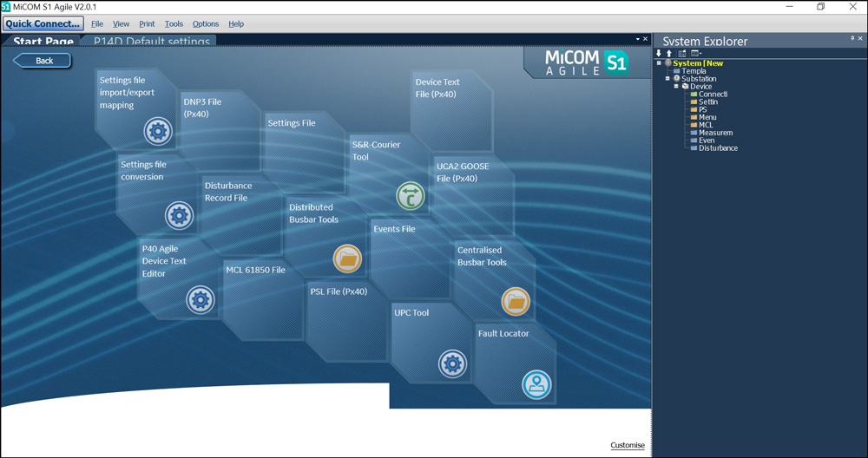The image size is (868, 458).
Task: Open the Distributed Busbar Tools folder icon
Action: tap(348, 258)
